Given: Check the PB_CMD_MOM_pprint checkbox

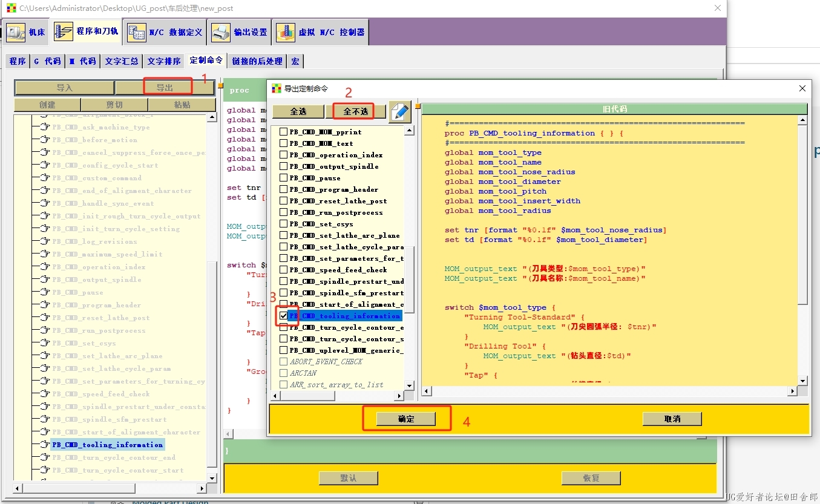Looking at the screenshot, I should [x=283, y=132].
